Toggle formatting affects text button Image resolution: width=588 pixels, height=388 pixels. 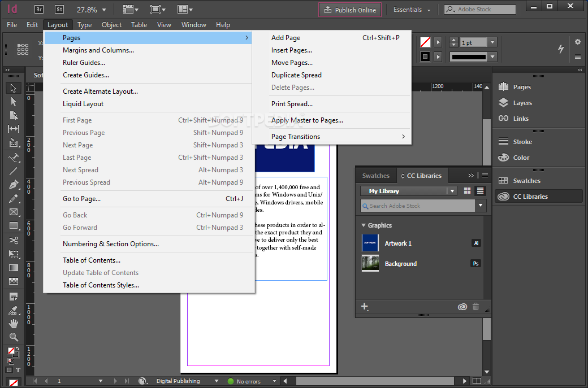18,370
